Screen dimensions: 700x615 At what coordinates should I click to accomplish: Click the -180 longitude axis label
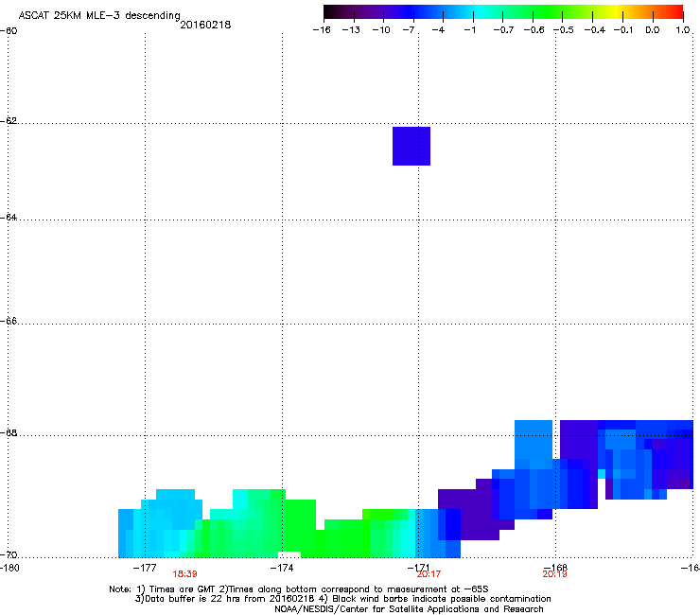(9, 568)
